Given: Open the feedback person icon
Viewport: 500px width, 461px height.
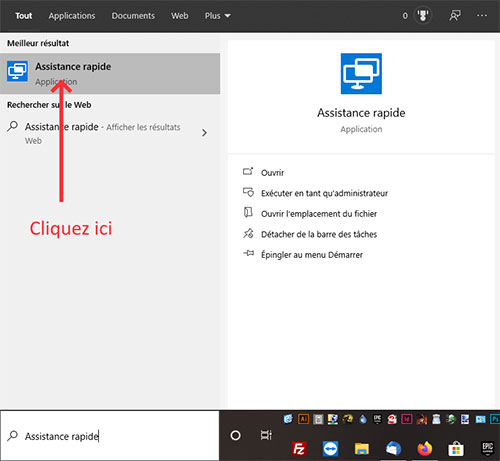Looking at the screenshot, I should coord(455,15).
